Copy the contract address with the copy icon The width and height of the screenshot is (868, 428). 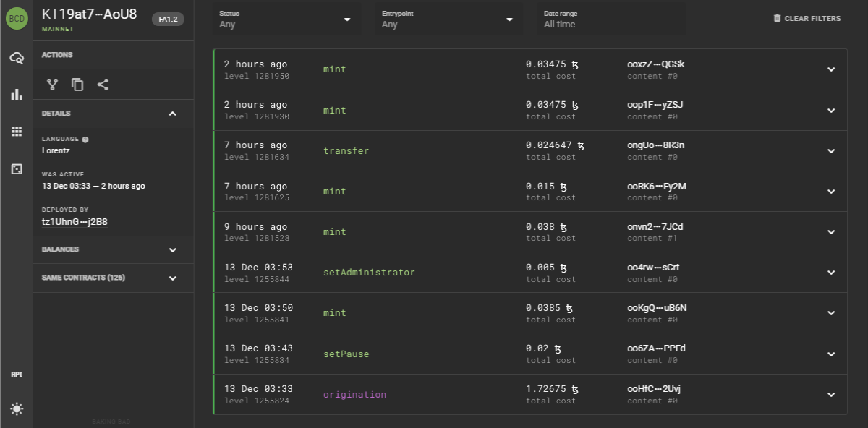pos(77,85)
